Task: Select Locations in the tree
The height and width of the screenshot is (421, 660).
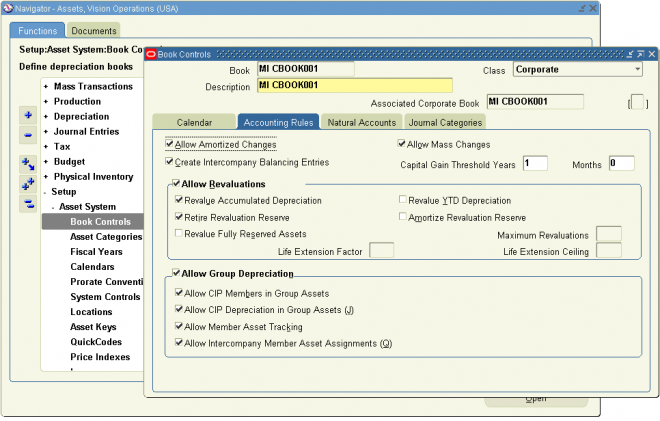Action: [91, 312]
